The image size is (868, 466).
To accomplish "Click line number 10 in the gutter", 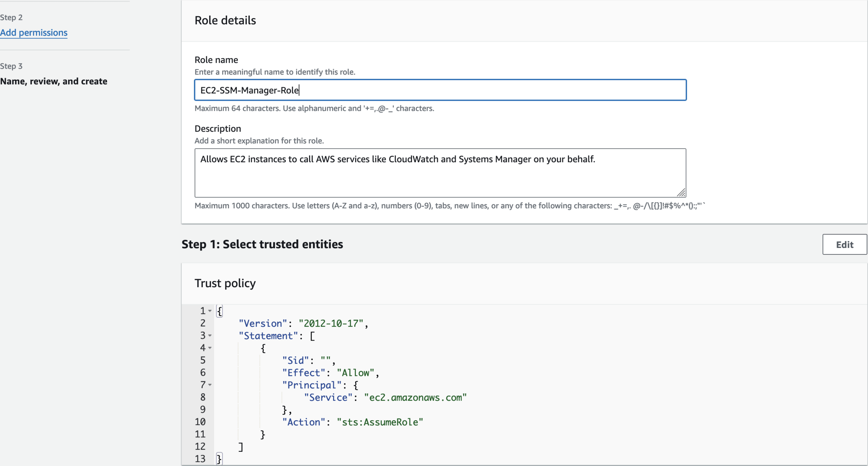I will click(200, 422).
